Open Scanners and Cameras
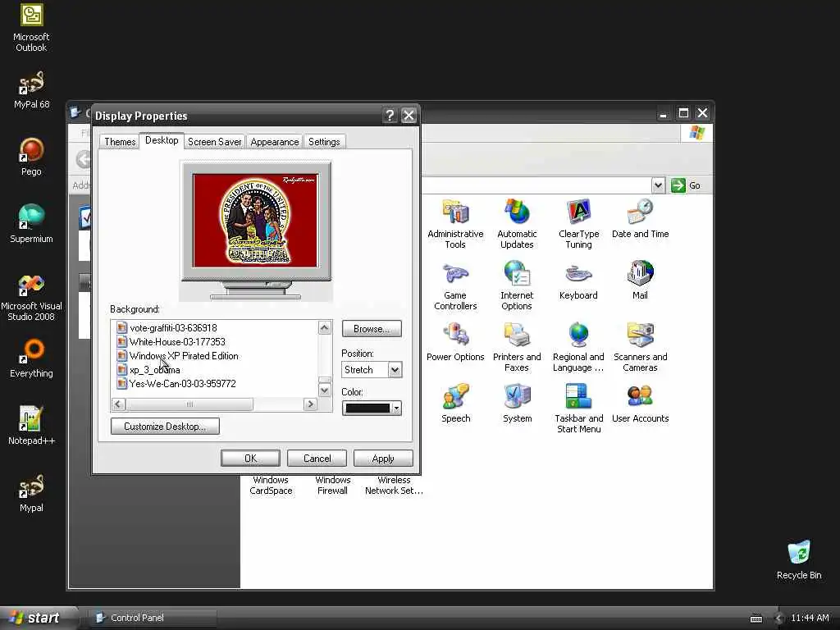Image resolution: width=840 pixels, height=630 pixels. click(640, 347)
